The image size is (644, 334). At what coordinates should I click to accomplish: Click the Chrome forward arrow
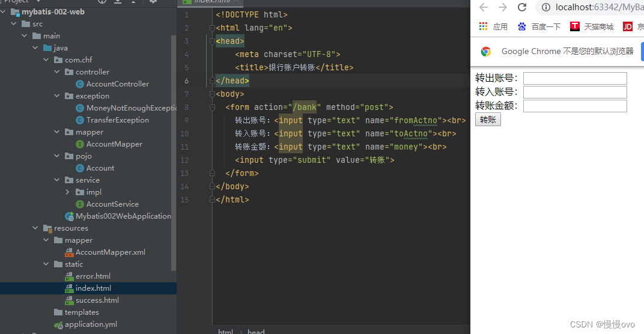[x=503, y=7]
